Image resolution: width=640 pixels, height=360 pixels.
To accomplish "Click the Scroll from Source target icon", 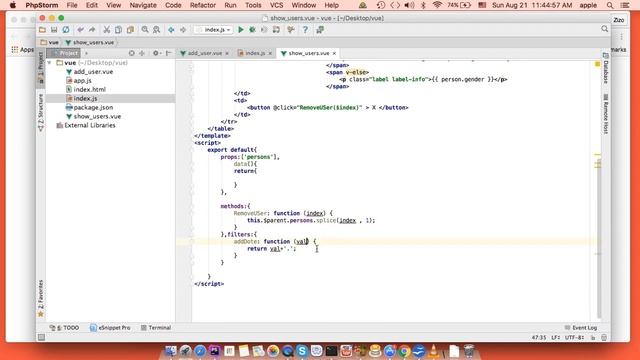I will pos(131,53).
